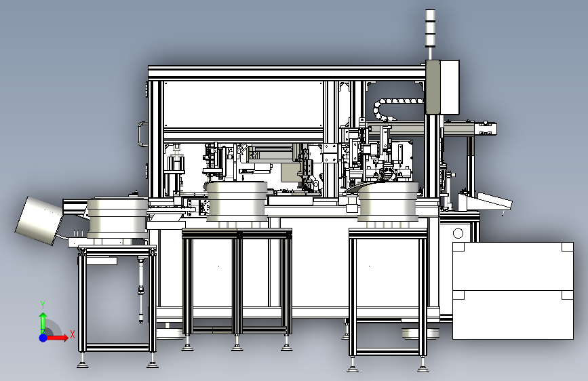This screenshot has height=381, width=588.
Task: Click the blue Z axis ball of triad
Action: pos(43,338)
